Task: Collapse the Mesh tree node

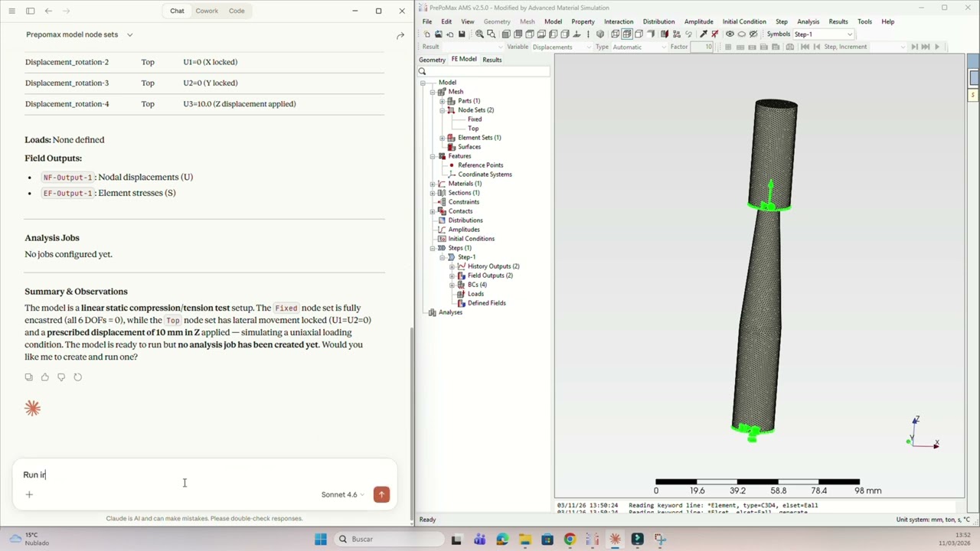Action: click(x=433, y=92)
